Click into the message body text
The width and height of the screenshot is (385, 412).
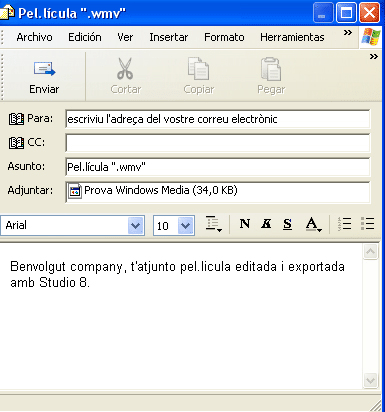pos(177,274)
